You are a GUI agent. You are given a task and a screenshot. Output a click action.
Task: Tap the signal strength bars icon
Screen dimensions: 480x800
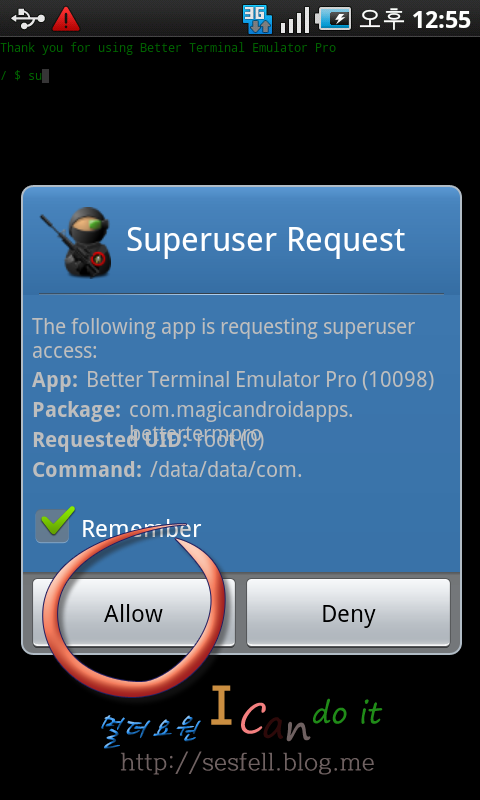click(x=295, y=19)
